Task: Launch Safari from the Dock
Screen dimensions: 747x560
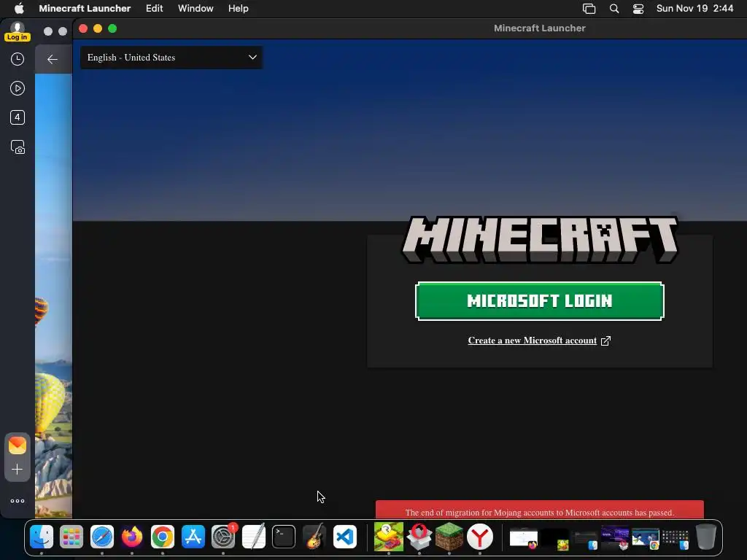Action: point(102,537)
